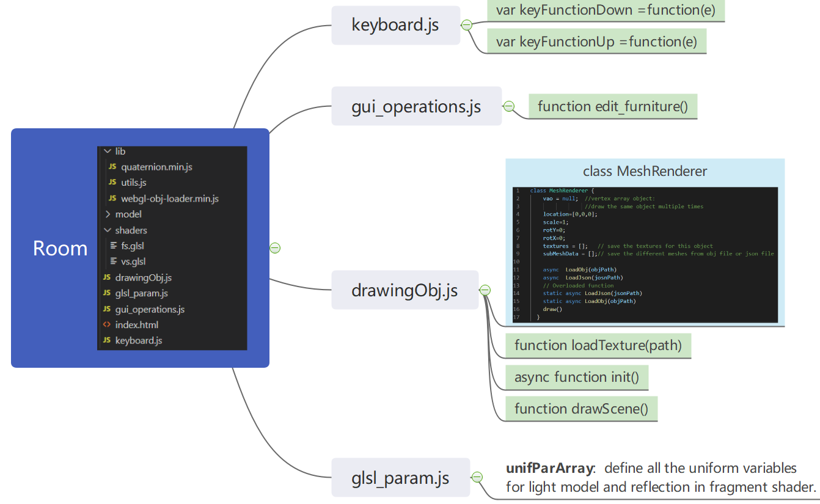
Task: Select the drawingObj.js mind map node
Action: [x=405, y=290]
